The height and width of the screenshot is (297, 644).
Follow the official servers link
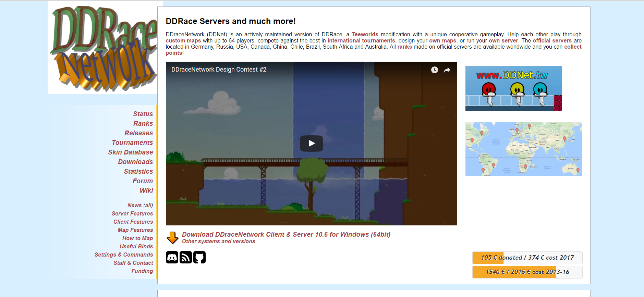552,40
